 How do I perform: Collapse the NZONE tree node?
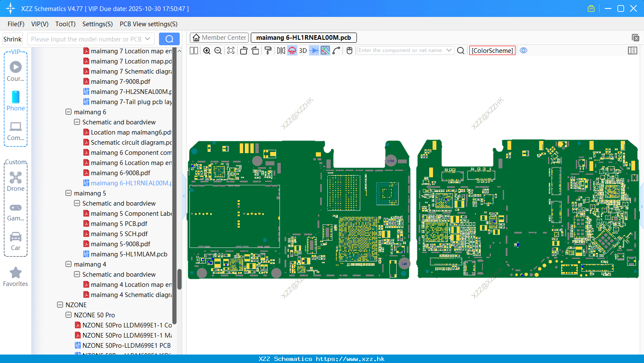60,305
